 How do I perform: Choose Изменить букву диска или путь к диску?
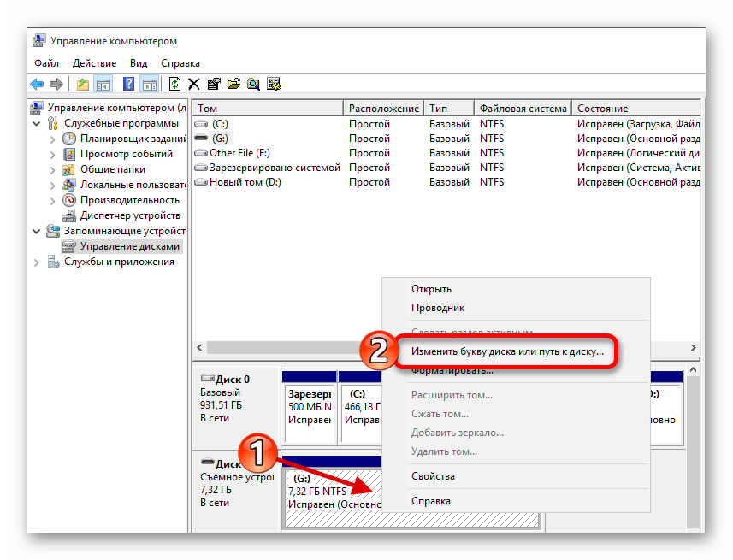pyautogui.click(x=507, y=351)
